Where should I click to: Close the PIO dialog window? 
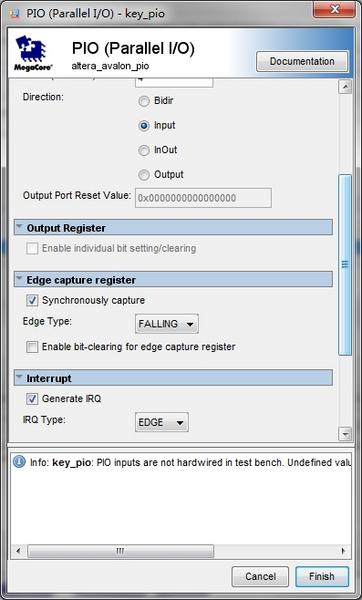334,10
